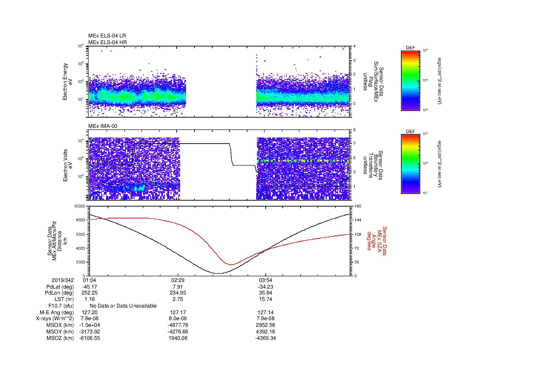Click the PdLat value -34.23
The image size is (555, 392).
[x=266, y=287]
